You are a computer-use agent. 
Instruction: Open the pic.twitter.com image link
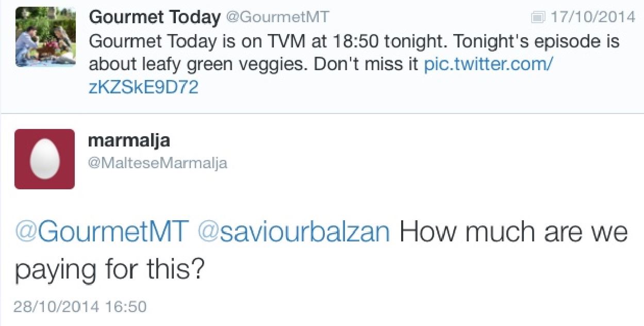tap(488, 65)
